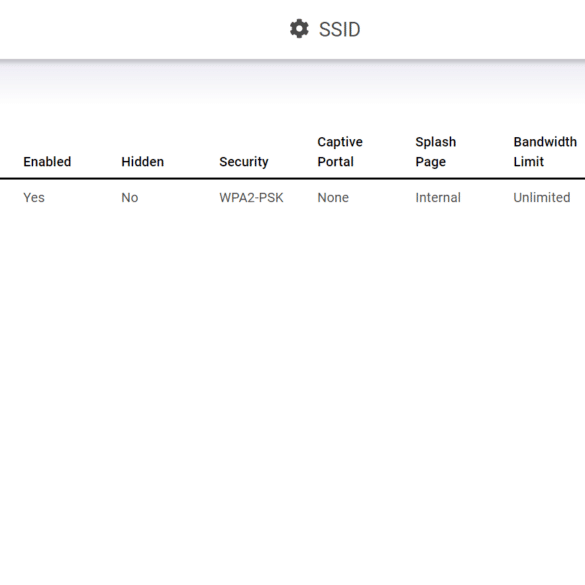Image resolution: width=585 pixels, height=585 pixels.
Task: Sort by Security column header
Action: 244,162
